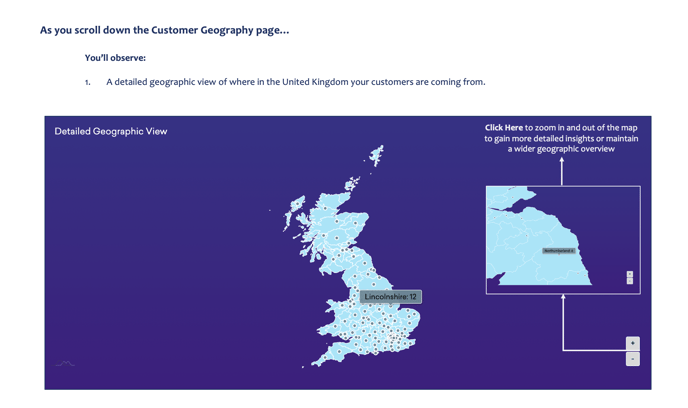Screen dimensions: 688x408
Task: Click the Northumberland label in the inset map
Action: click(x=559, y=251)
